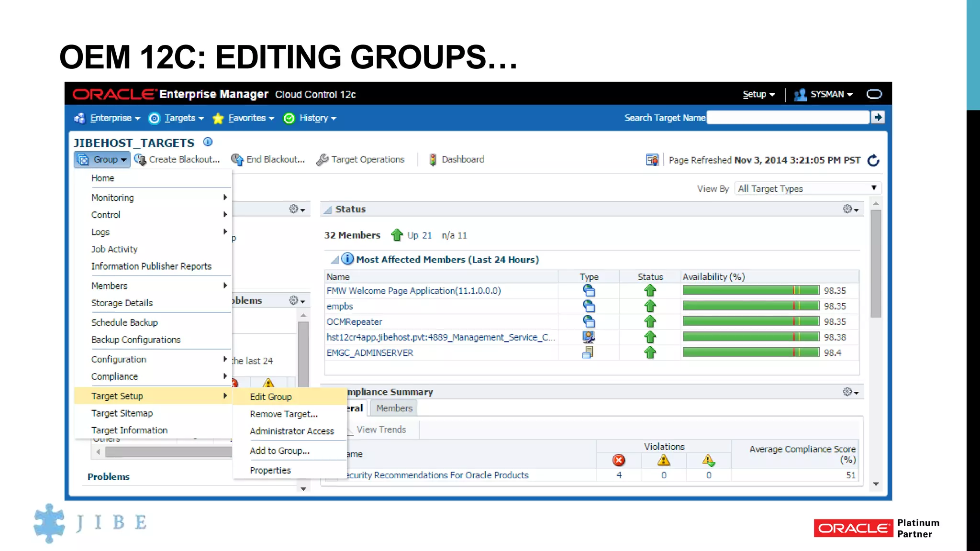980x551 pixels.
Task: Click the info icon beside JIBEHOST_TARGETS
Action: 208,142
